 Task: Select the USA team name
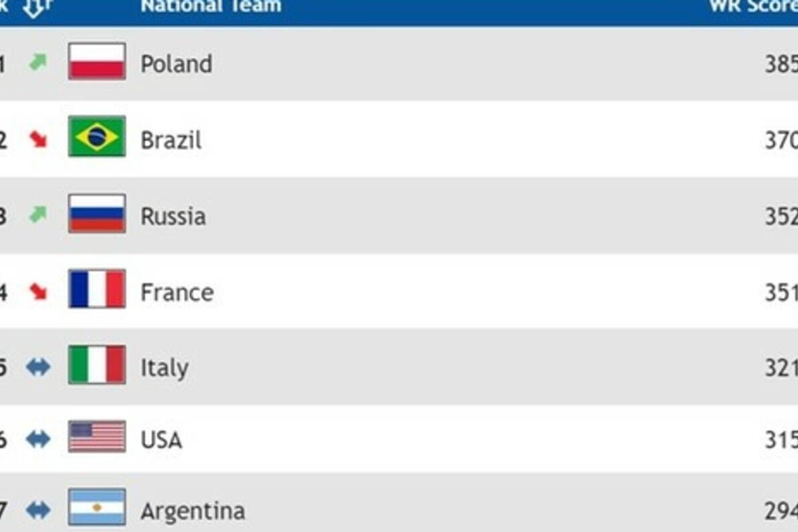161,440
